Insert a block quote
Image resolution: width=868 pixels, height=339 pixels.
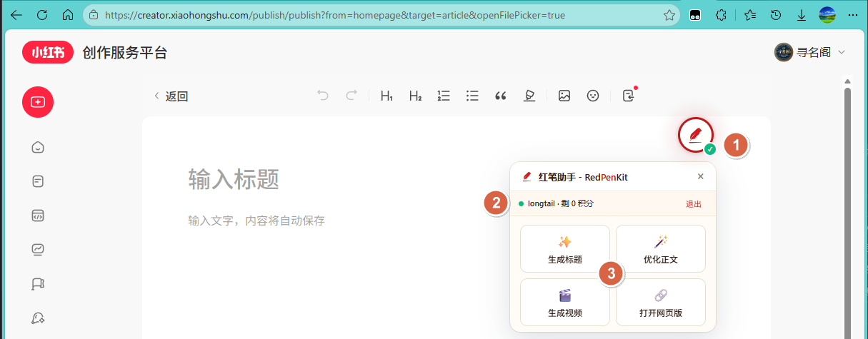tap(501, 96)
